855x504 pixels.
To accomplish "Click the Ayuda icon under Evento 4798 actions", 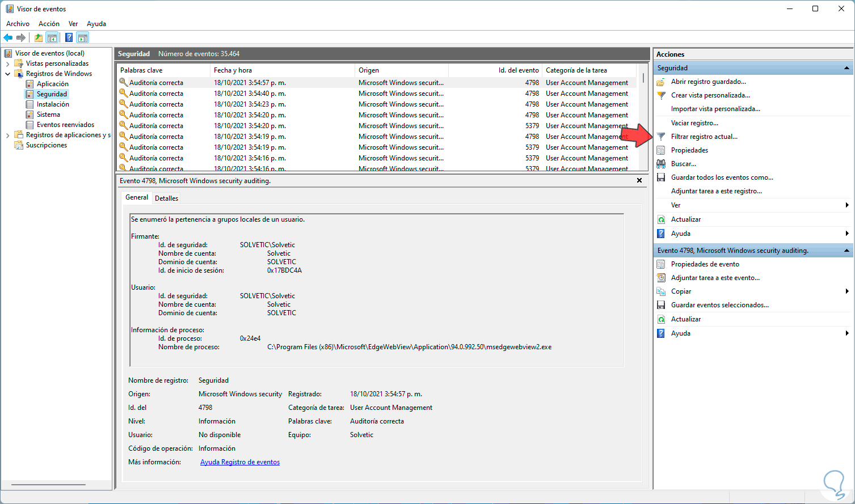I will [661, 333].
